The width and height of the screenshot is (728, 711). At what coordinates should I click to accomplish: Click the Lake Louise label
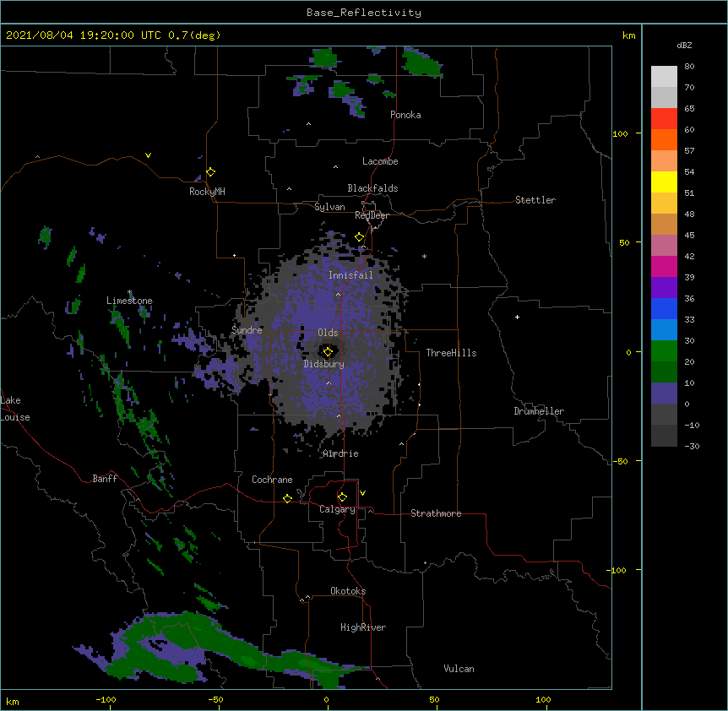[x=15, y=409]
